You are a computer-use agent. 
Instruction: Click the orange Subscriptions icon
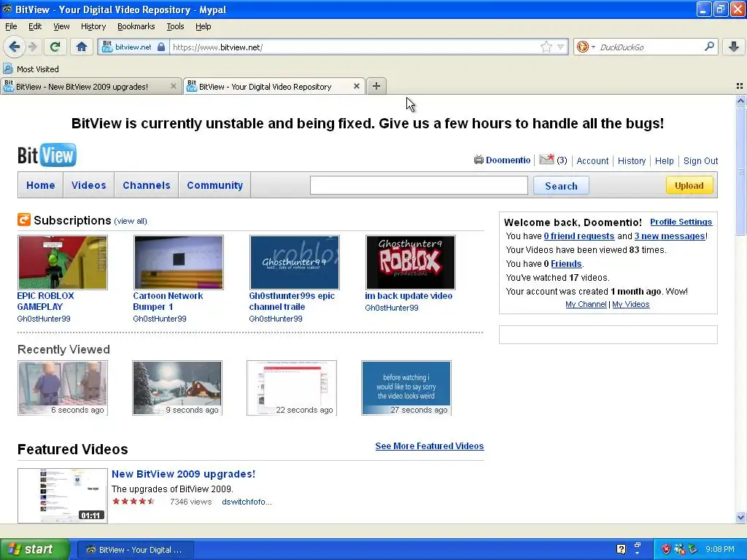pyautogui.click(x=24, y=219)
